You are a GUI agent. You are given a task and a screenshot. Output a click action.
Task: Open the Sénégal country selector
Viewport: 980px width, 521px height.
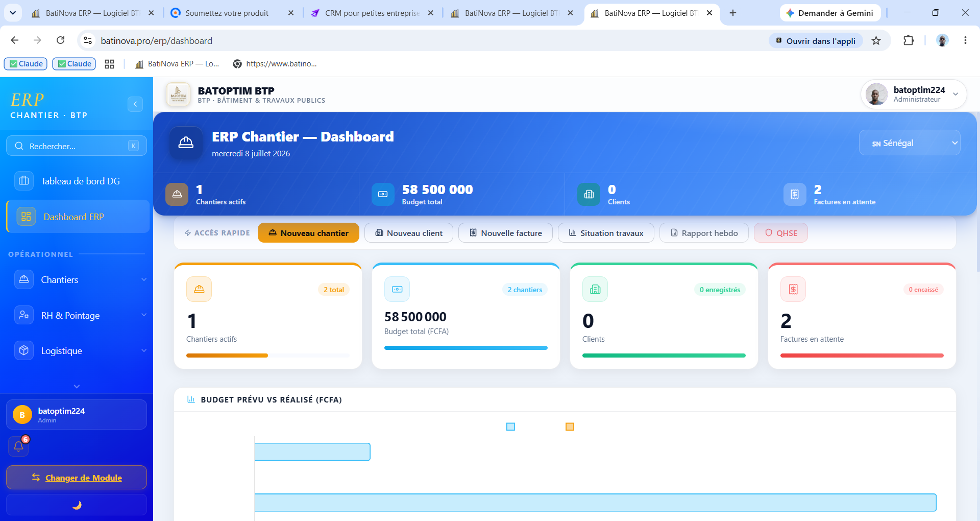(910, 143)
